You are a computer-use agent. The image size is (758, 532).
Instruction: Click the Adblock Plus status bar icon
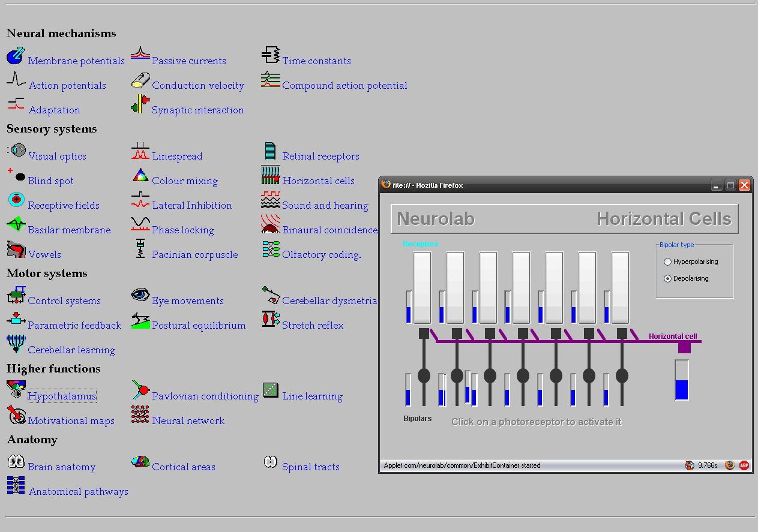coord(744,465)
